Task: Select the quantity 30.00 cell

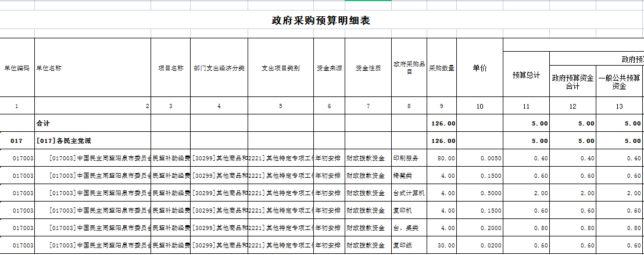Action: tap(442, 245)
